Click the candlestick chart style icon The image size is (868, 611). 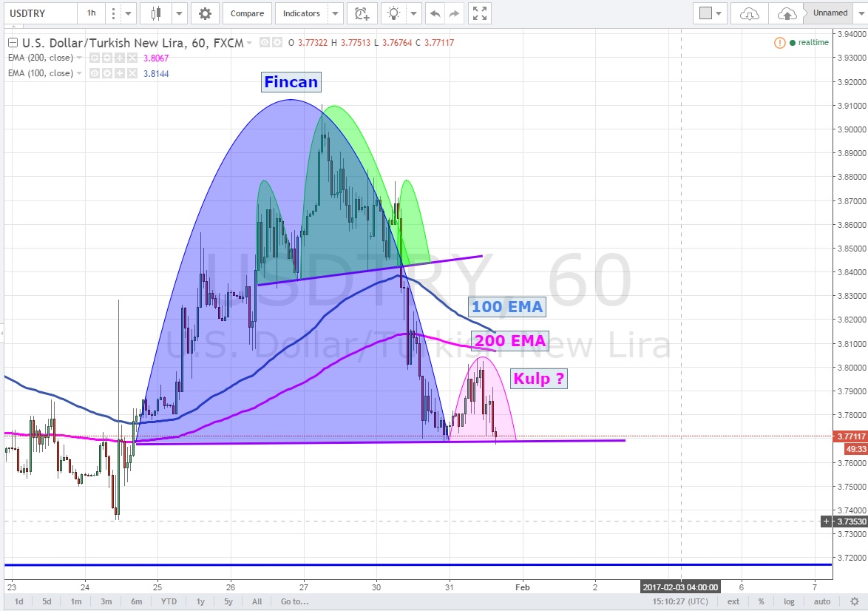[155, 13]
